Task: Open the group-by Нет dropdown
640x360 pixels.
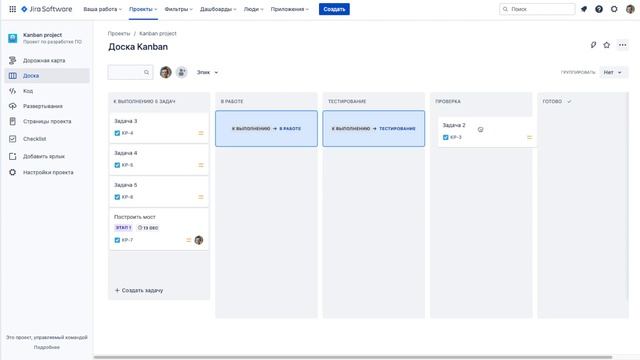Action: pos(613,72)
